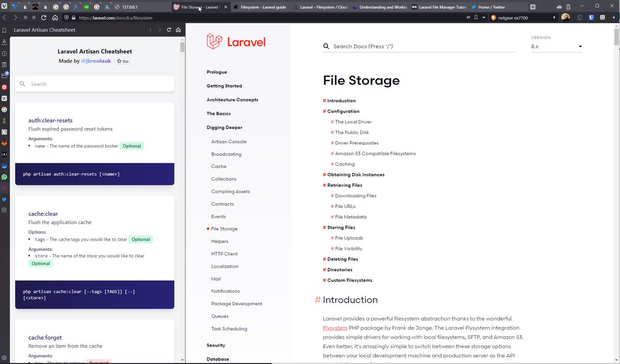Close the File Storage tab
Image resolution: width=620 pixels, height=364 pixels.
click(x=225, y=7)
